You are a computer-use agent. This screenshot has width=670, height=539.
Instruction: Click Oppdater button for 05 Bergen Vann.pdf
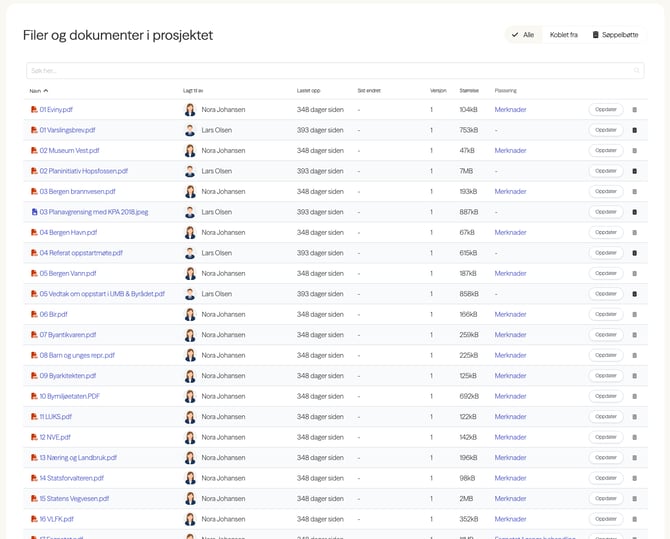[605, 273]
